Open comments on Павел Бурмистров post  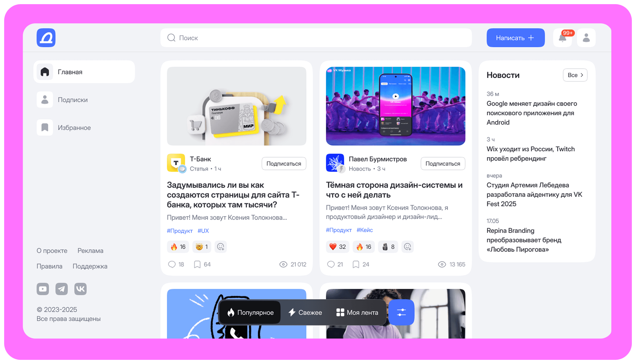[x=331, y=264]
